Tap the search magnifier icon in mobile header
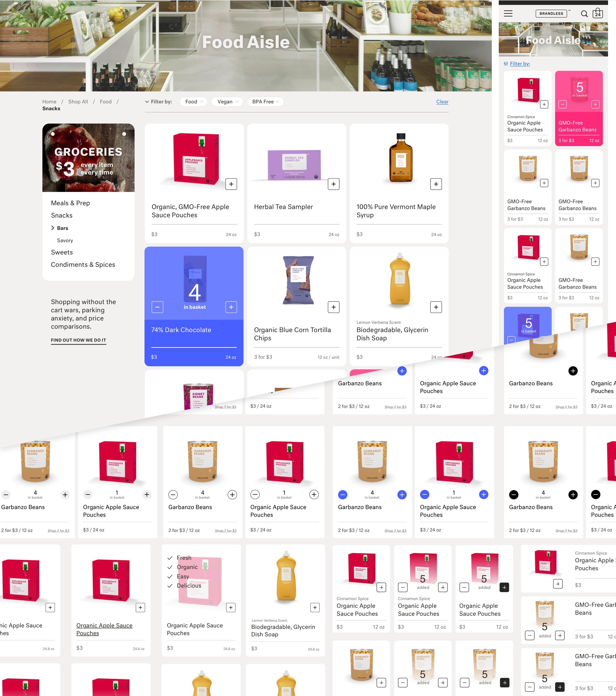 (x=584, y=14)
